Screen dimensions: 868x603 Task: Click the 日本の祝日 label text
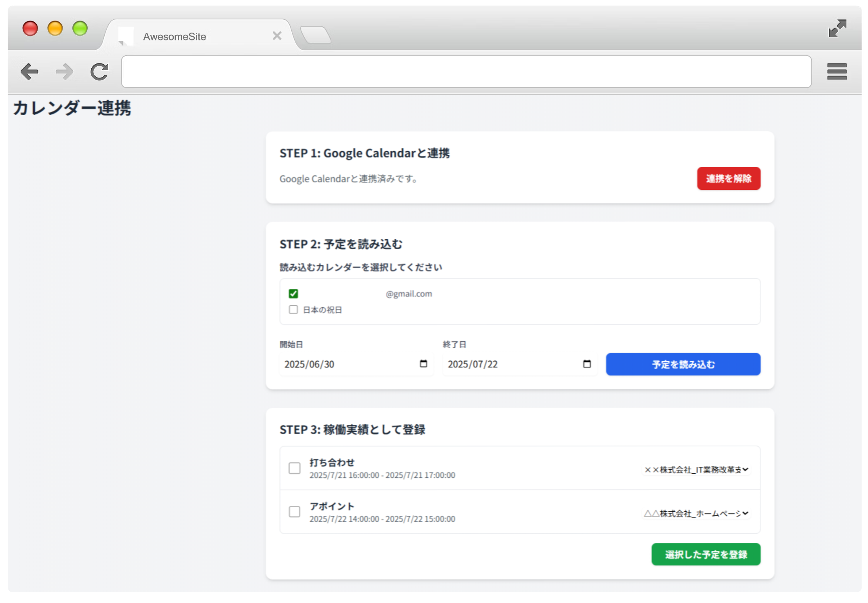pyautogui.click(x=322, y=310)
